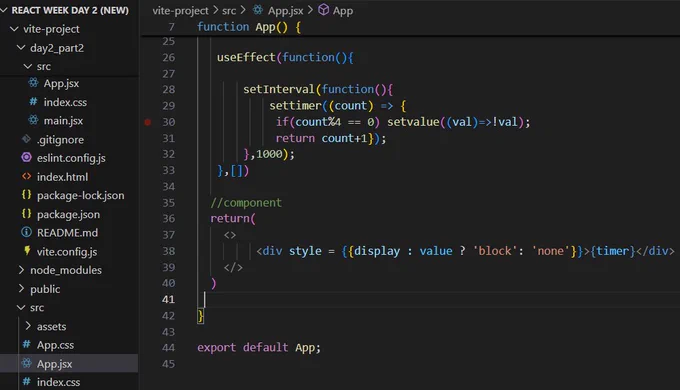Click the closing fragment tag on line 39
This screenshot has height=390, width=680.
point(233,267)
